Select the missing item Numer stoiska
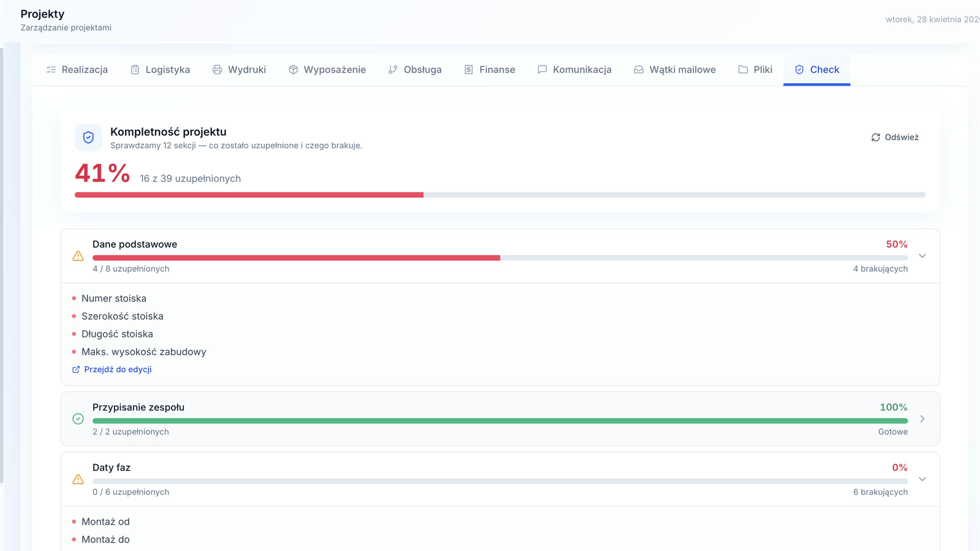This screenshot has height=551, width=980. pos(114,298)
